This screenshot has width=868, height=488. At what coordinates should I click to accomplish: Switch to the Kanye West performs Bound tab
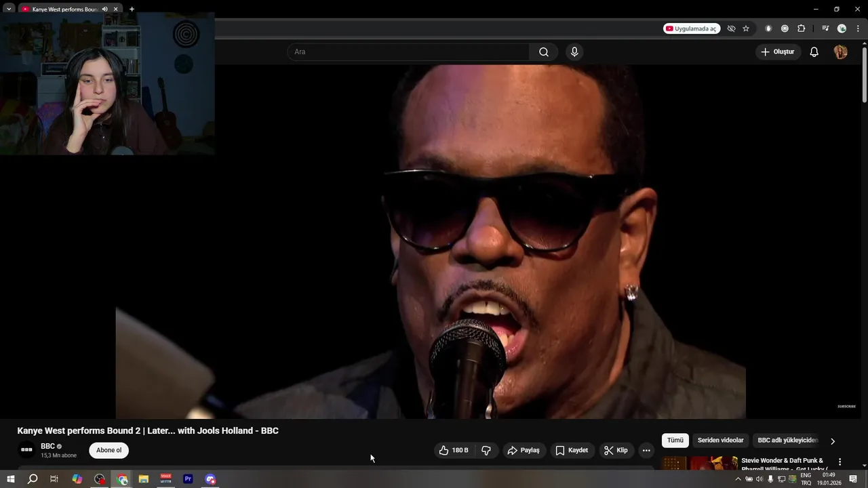(x=65, y=9)
